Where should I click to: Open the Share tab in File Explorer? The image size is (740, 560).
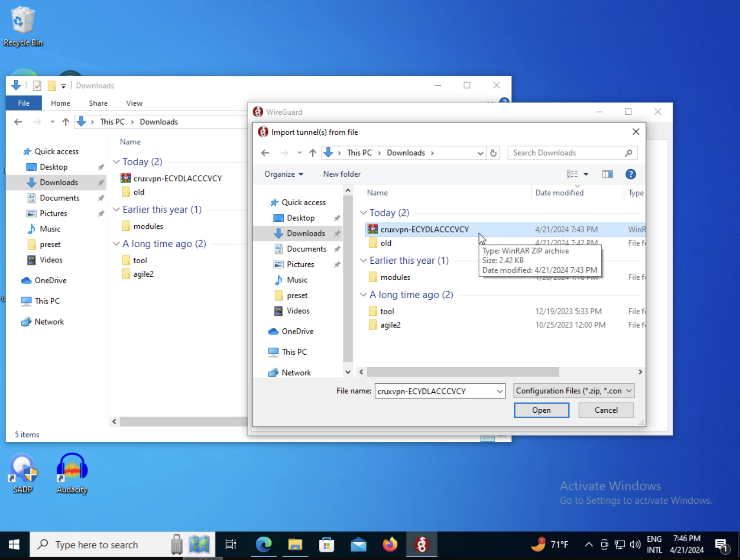pyautogui.click(x=98, y=103)
